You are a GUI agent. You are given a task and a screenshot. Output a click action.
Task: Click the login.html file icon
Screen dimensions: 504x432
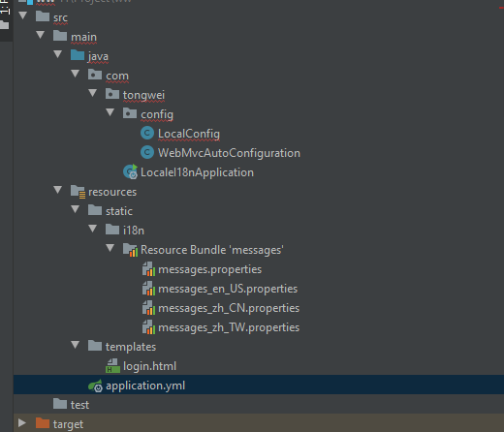coord(112,366)
